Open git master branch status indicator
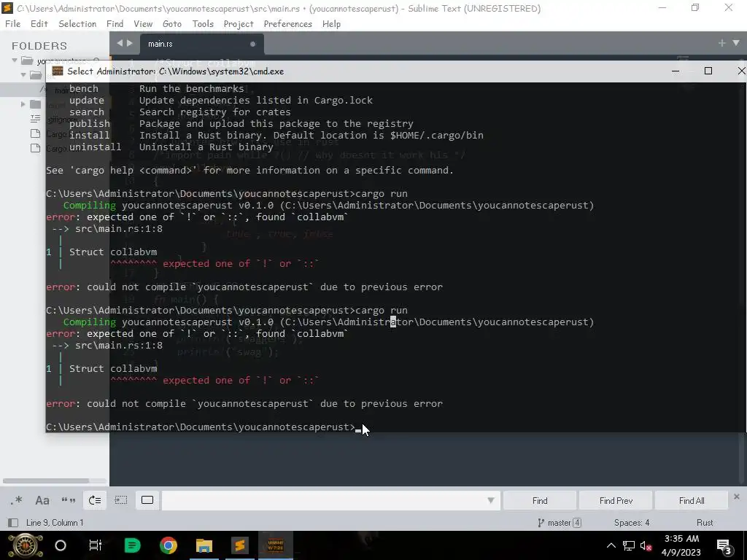The image size is (747, 560). click(559, 523)
